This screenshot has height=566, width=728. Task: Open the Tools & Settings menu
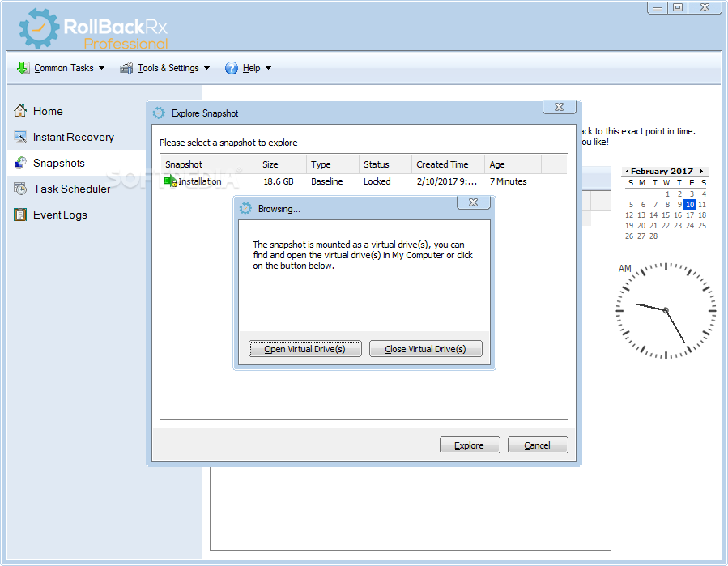(165, 68)
